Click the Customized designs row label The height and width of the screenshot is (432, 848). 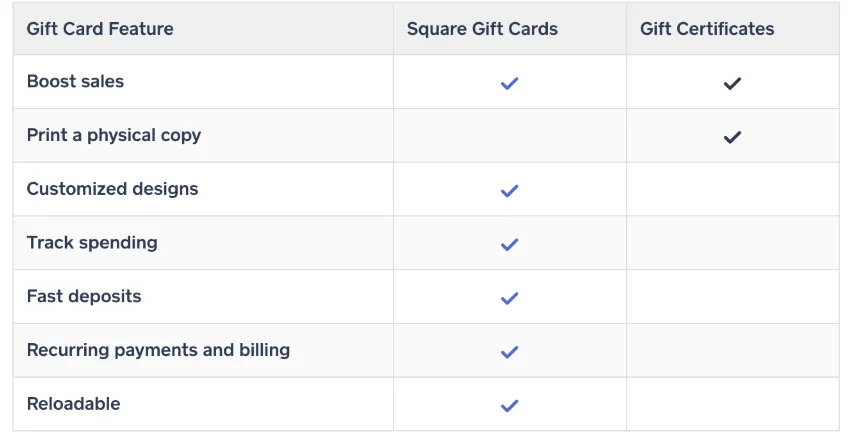[x=112, y=189]
